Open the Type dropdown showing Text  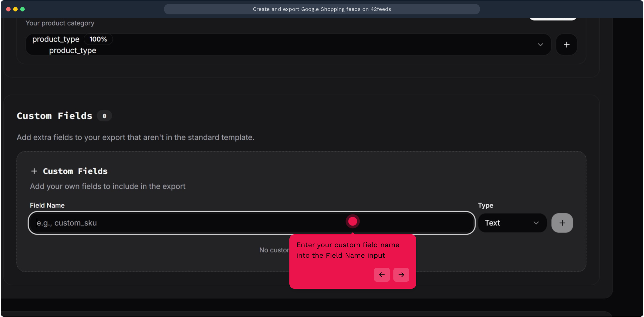[x=512, y=223]
